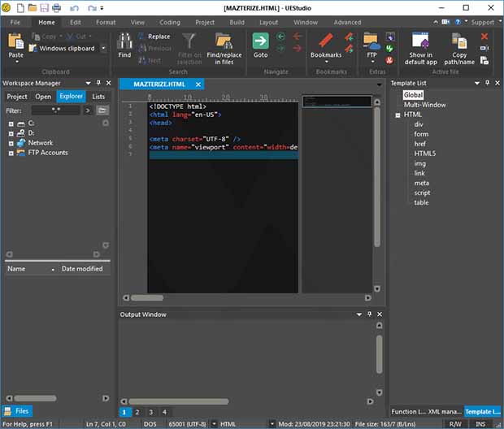Select the Global template group
This screenshot has width=504, height=429.
click(x=413, y=95)
